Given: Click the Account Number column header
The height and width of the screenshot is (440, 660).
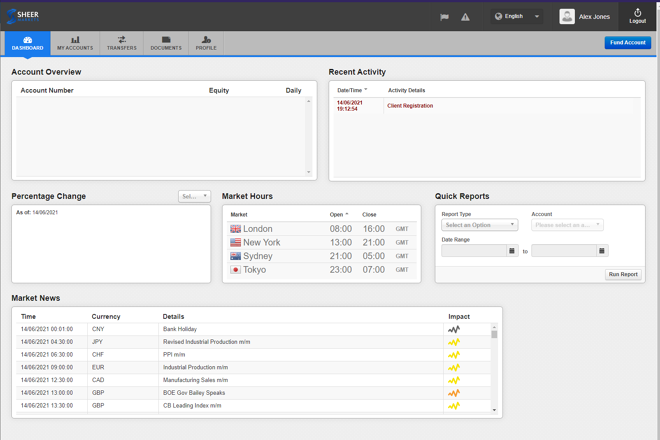Looking at the screenshot, I should point(47,91).
